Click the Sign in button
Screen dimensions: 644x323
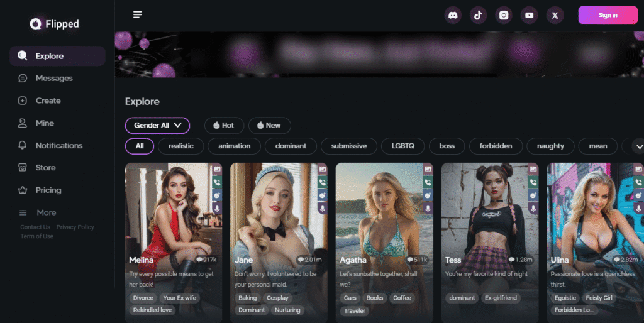[608, 15]
